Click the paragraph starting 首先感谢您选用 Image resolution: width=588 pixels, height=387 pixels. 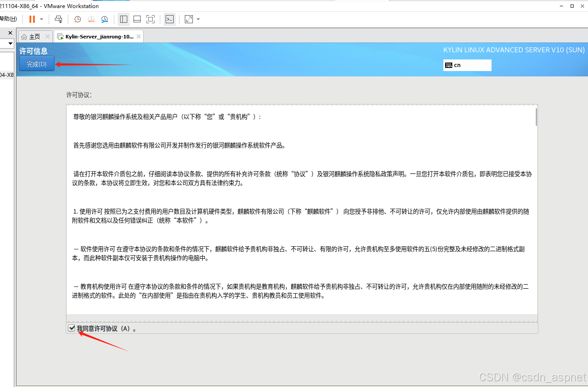(x=179, y=145)
